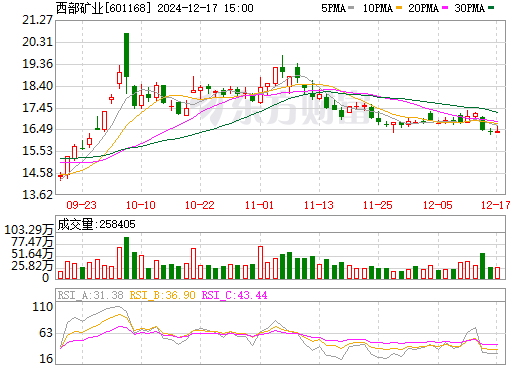Click the last red candlestick at 12-17

[x=498, y=131]
